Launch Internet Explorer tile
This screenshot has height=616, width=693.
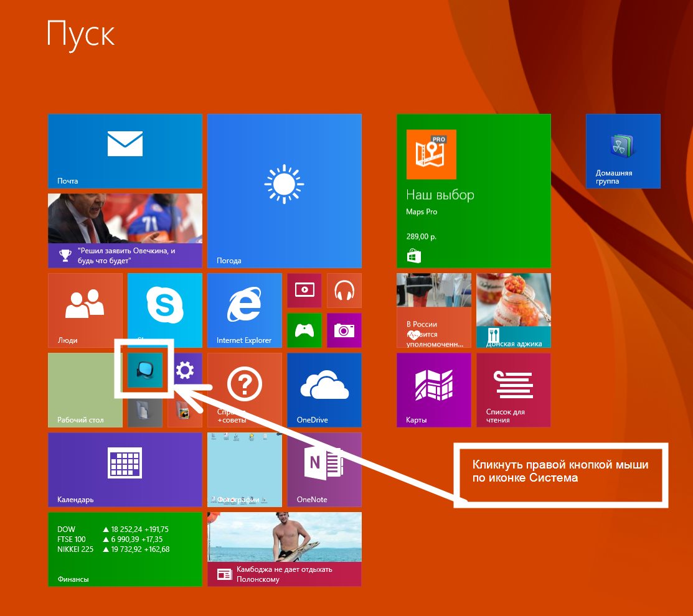pos(245,310)
